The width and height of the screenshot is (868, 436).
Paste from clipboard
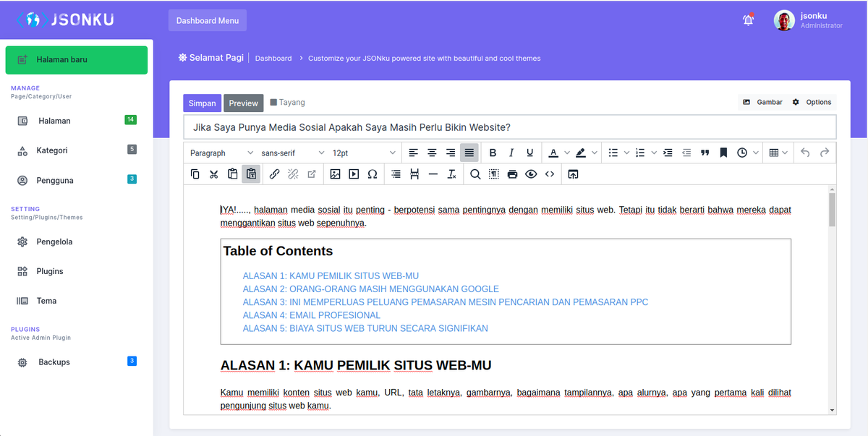(232, 174)
